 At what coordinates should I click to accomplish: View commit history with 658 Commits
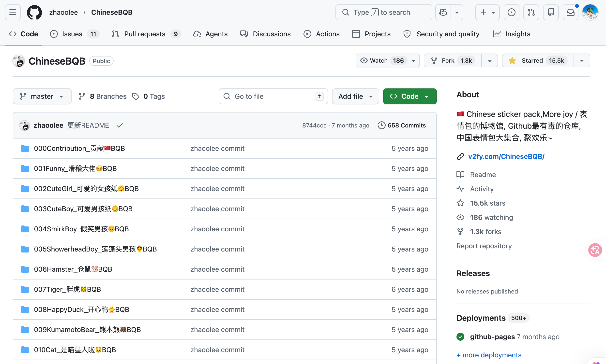click(x=402, y=125)
